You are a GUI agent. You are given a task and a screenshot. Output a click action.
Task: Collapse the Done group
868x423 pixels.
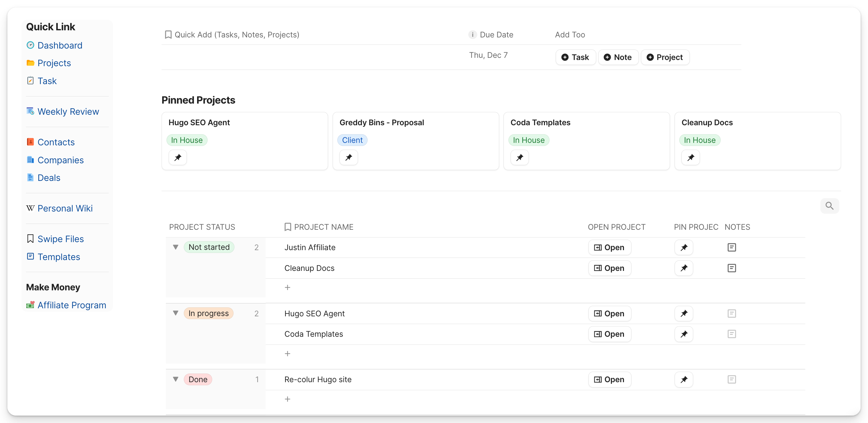pos(175,379)
